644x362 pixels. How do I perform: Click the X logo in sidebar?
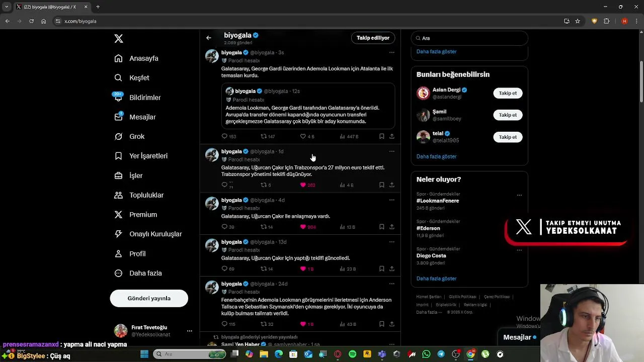[x=119, y=39]
